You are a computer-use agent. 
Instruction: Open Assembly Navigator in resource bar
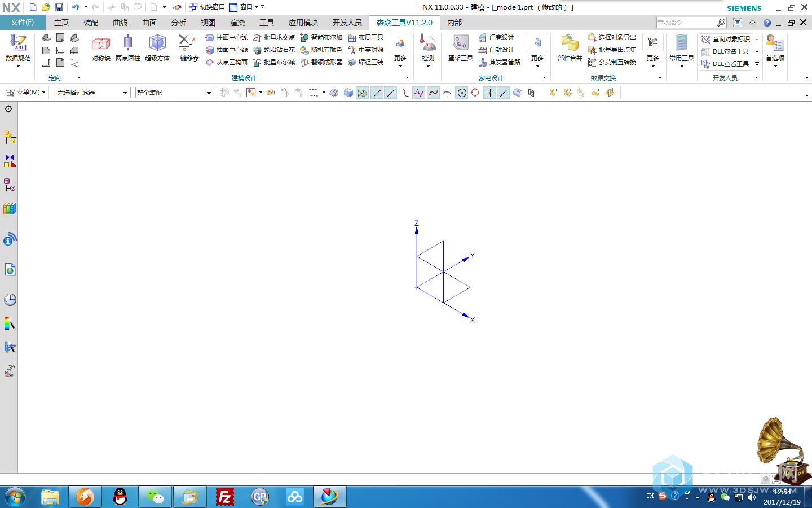10,137
